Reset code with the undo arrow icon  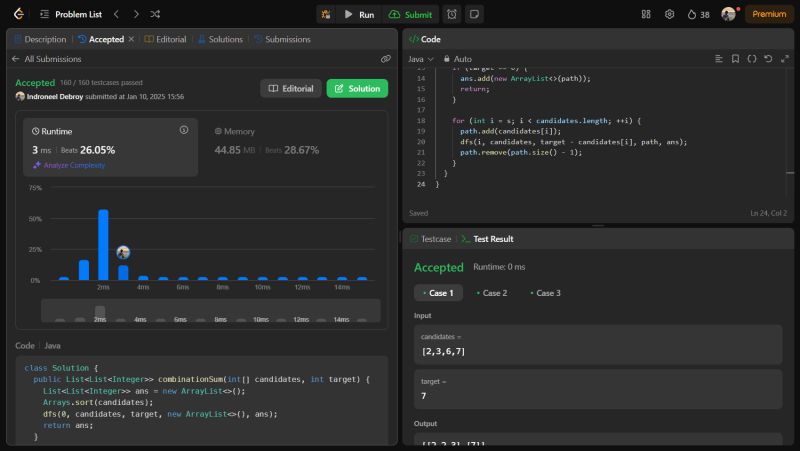pos(768,59)
